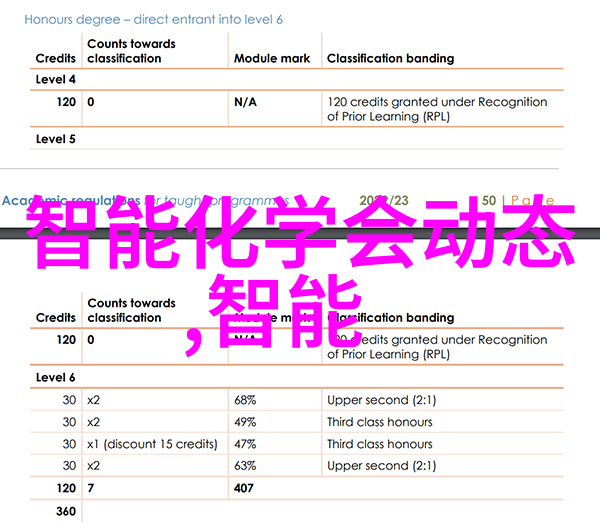Click 'Classification banding' header in the top table
600x524 pixels.
(390, 58)
